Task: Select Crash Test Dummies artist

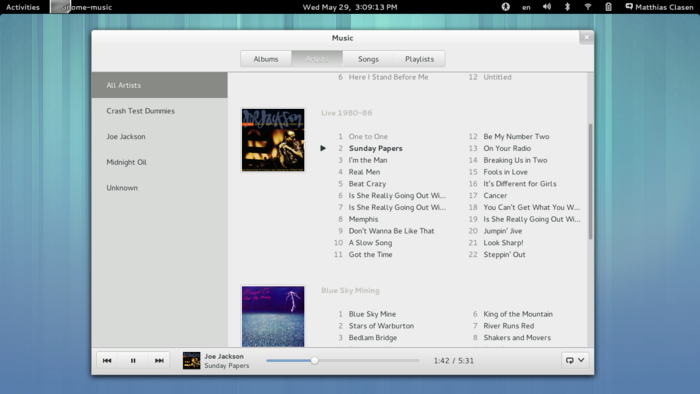Action: click(x=159, y=111)
